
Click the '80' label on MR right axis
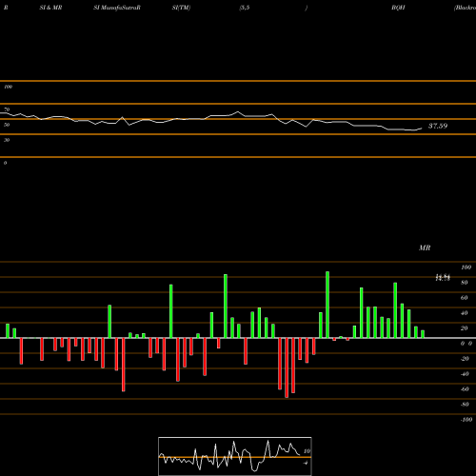point(465,283)
